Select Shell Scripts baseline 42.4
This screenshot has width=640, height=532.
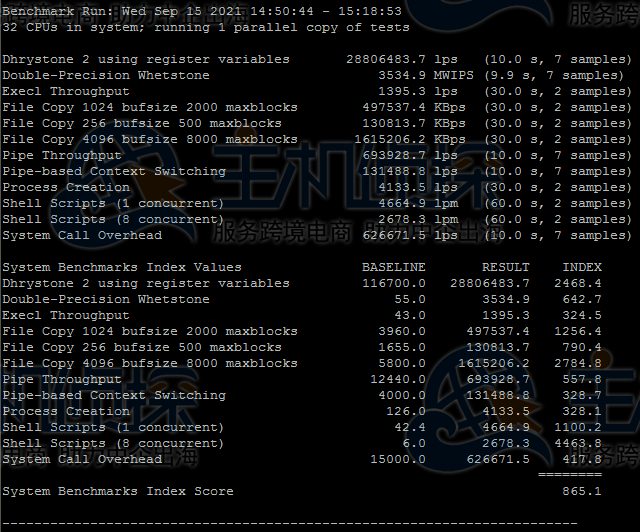(410, 427)
